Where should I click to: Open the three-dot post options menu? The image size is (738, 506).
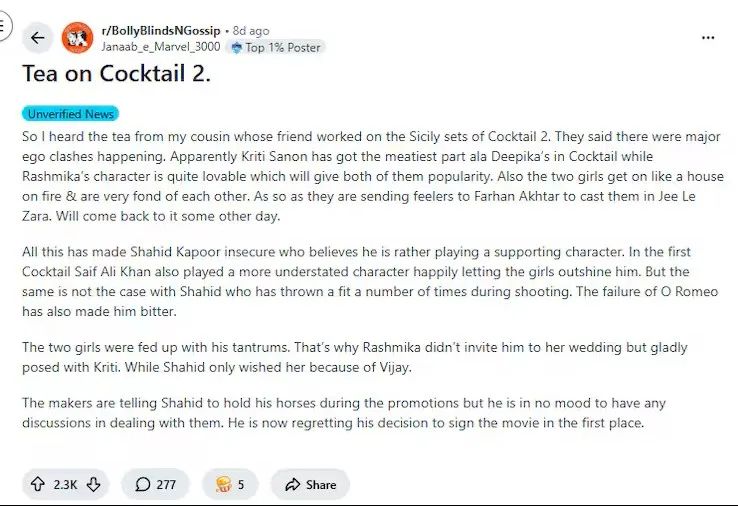tap(708, 38)
